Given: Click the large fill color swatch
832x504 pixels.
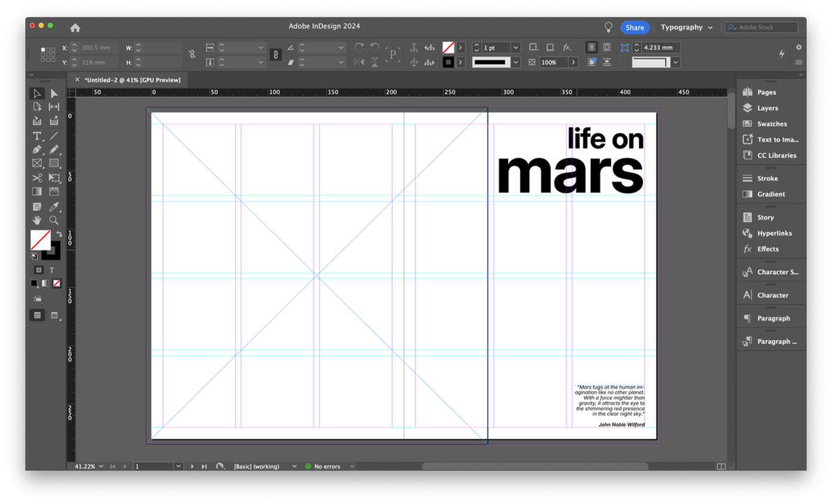Looking at the screenshot, I should (41, 240).
